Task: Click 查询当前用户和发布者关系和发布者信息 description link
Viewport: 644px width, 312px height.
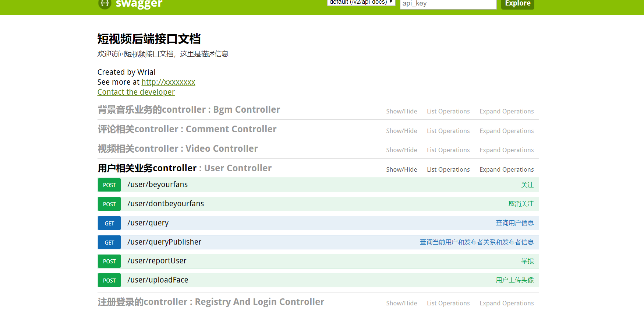Action: pos(477,242)
